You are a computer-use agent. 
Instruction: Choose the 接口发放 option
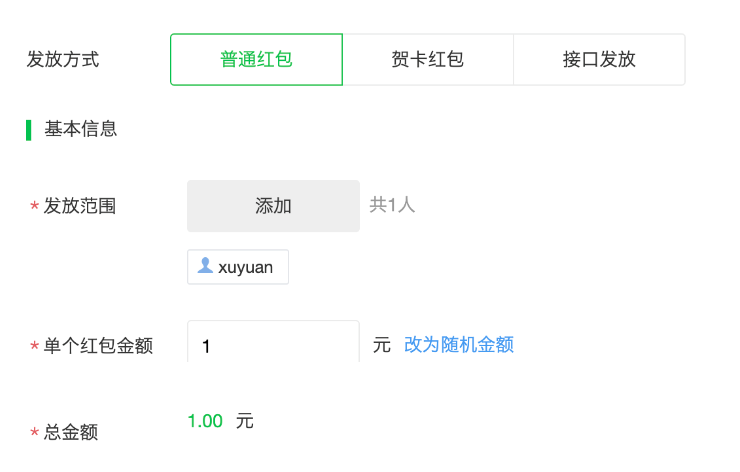click(599, 59)
